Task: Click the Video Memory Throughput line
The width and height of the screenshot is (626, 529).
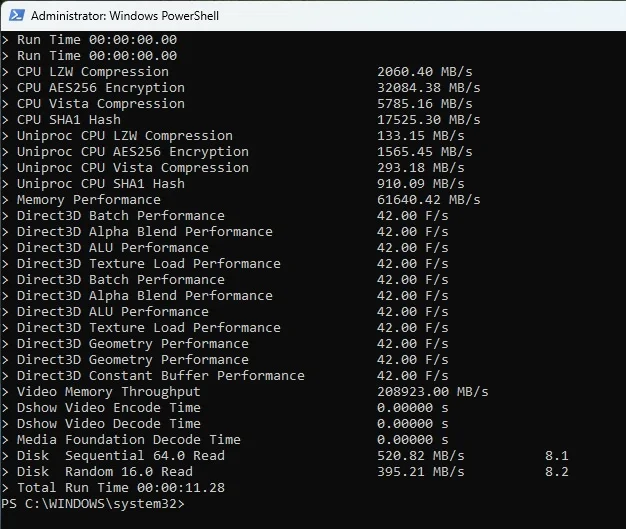Action: (x=245, y=392)
